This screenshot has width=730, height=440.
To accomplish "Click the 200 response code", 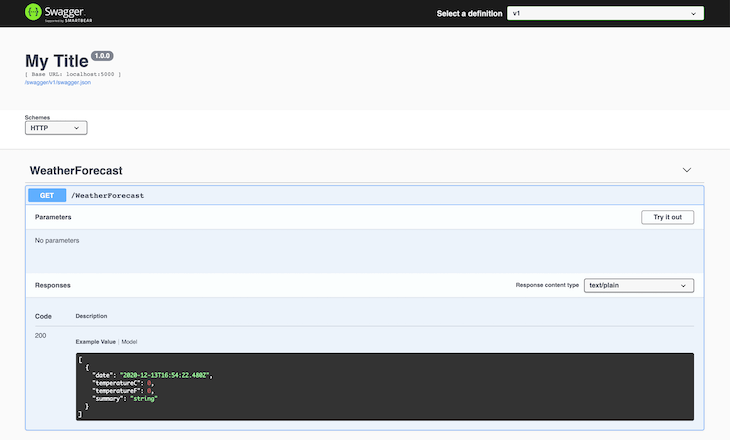I will point(41,335).
